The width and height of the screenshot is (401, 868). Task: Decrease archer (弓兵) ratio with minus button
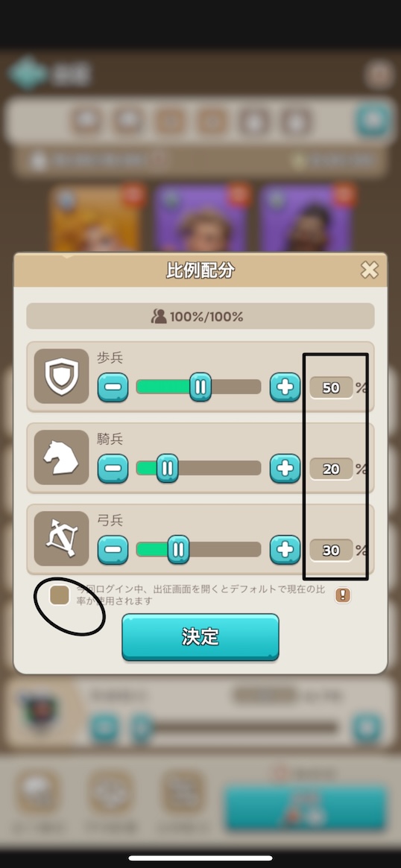(x=113, y=550)
